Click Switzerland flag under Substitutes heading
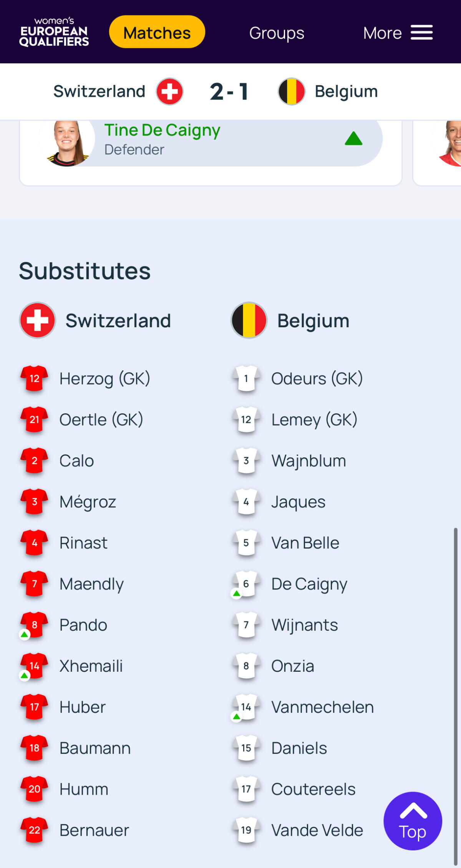Viewport: 461px width, 868px height. click(38, 320)
